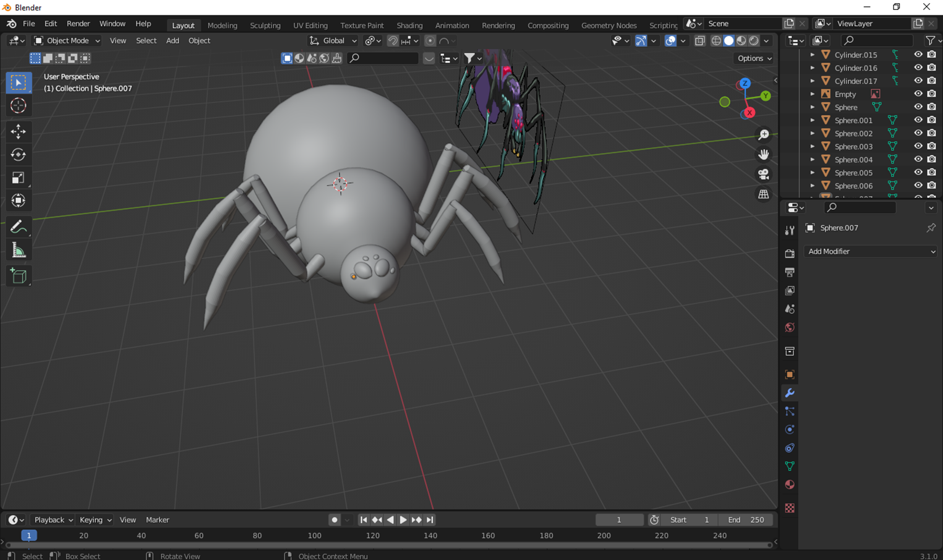Select Wireframe viewport shading

point(716,41)
